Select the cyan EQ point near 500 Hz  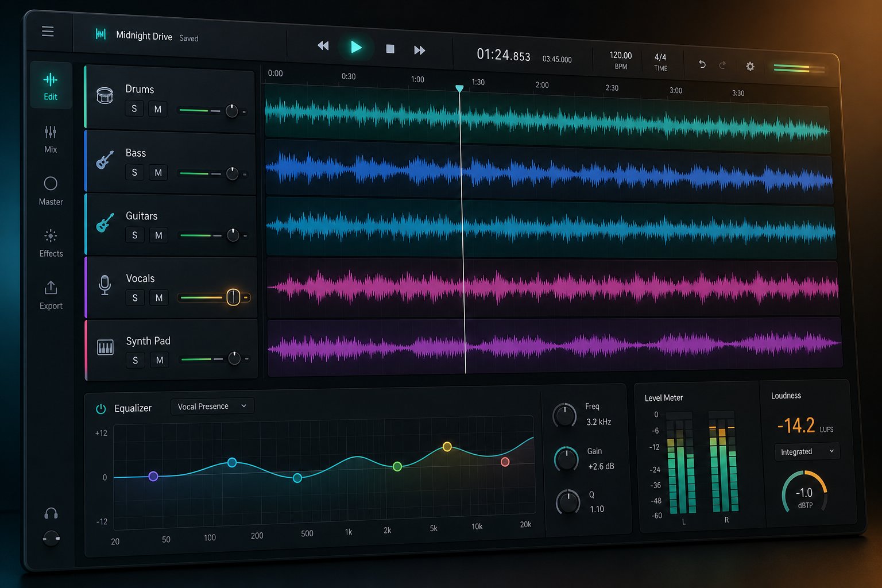coord(297,478)
